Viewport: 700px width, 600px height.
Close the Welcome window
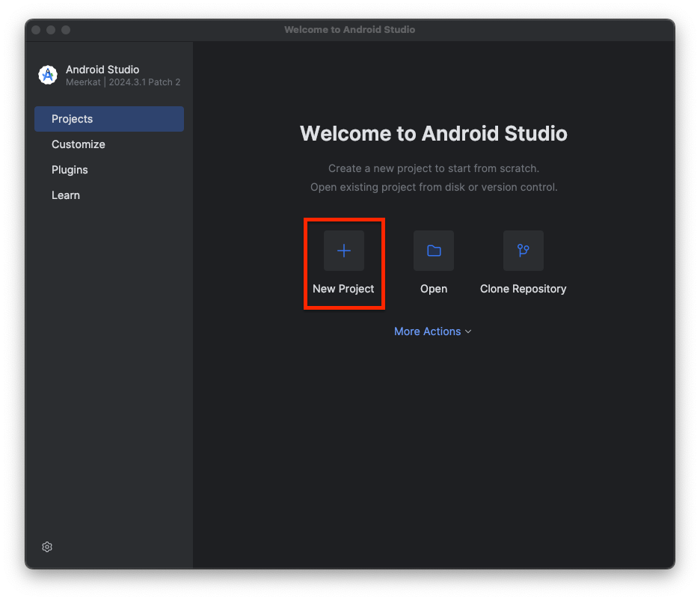35,30
